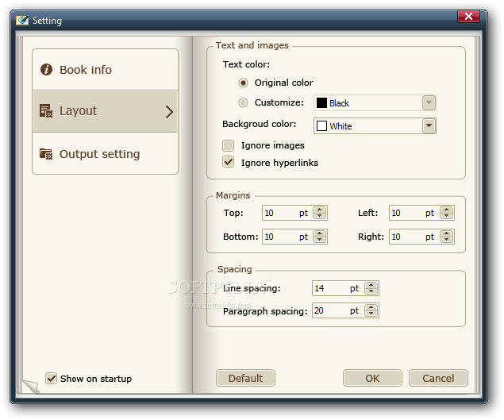This screenshot has width=504, height=420.
Task: Select Customize text color radio button
Action: 244,102
